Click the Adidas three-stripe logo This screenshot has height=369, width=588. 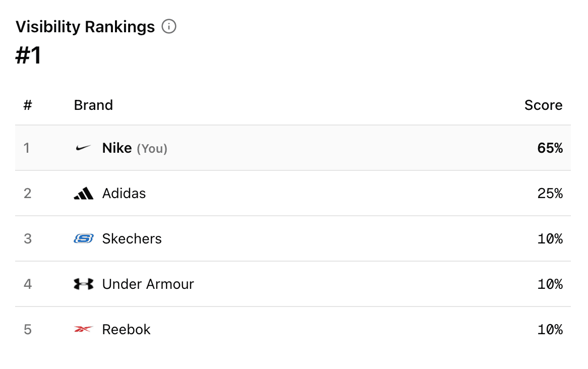click(83, 194)
